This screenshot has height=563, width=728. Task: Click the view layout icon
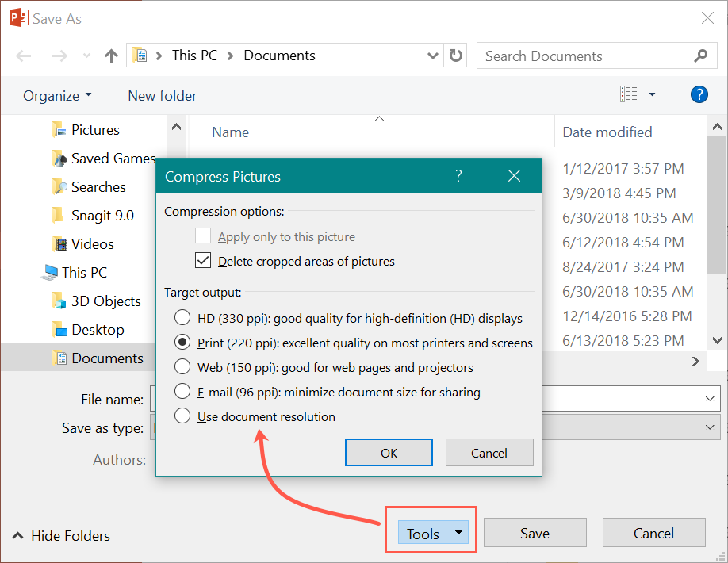[629, 94]
